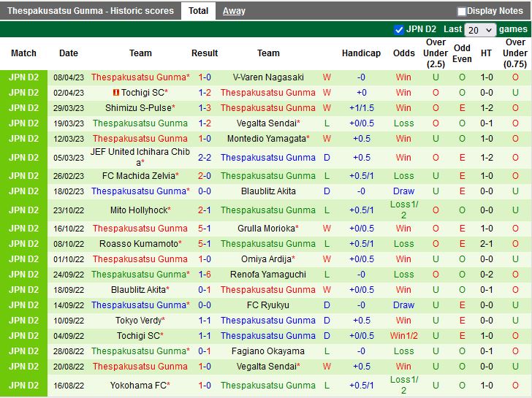Click the date 08/04/23
The image size is (532, 398).
click(69, 77)
